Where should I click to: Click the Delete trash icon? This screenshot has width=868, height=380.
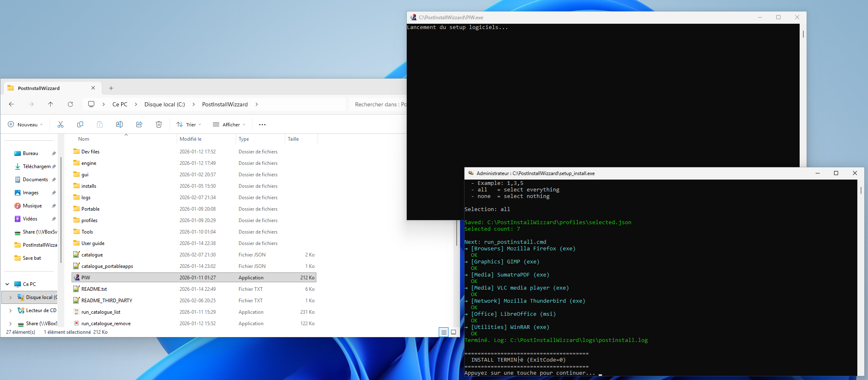pos(159,124)
